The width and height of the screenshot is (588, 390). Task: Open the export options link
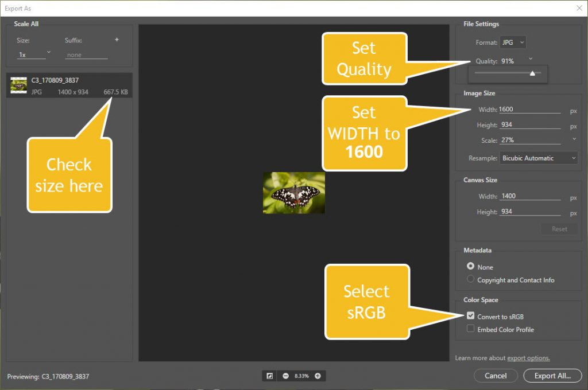[x=528, y=358]
